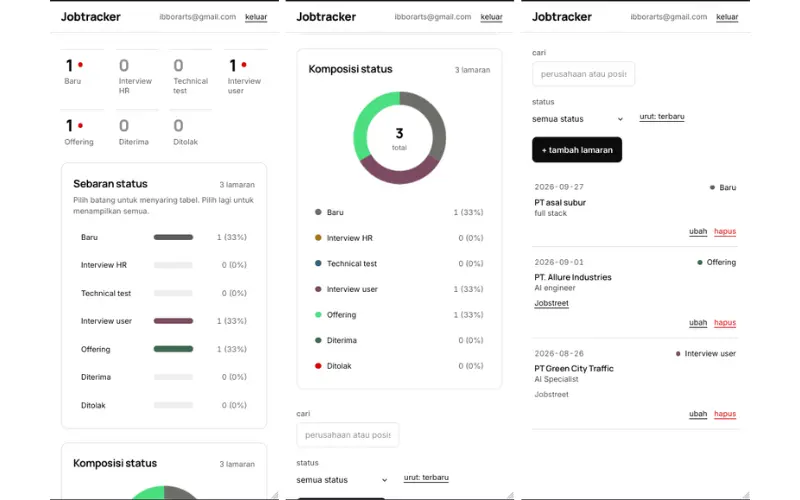Click the Ditolak bar in Sebaran status
The width and height of the screenshot is (800, 500).
coord(173,405)
